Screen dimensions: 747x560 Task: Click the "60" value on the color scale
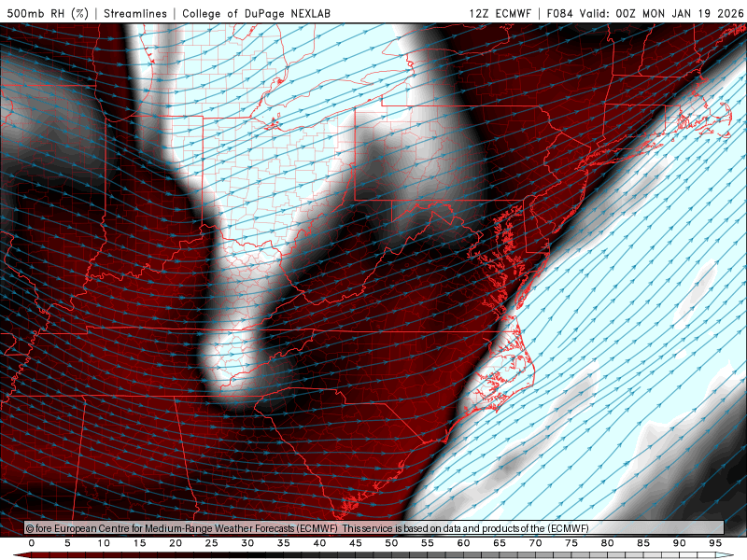(463, 543)
